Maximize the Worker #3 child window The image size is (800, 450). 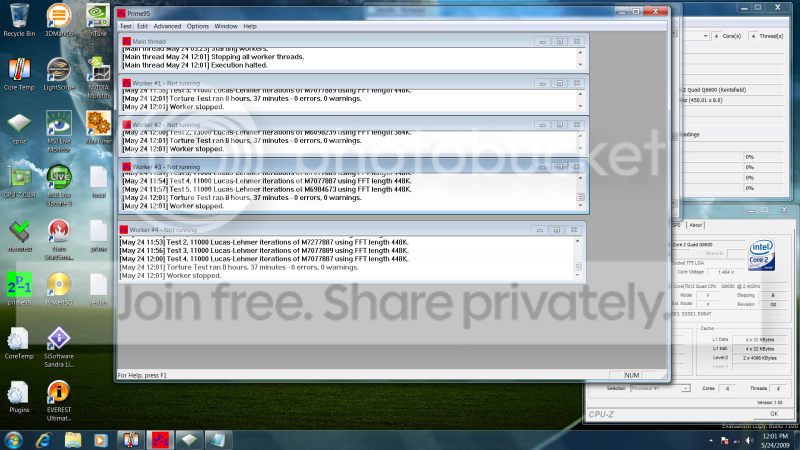coord(560,167)
